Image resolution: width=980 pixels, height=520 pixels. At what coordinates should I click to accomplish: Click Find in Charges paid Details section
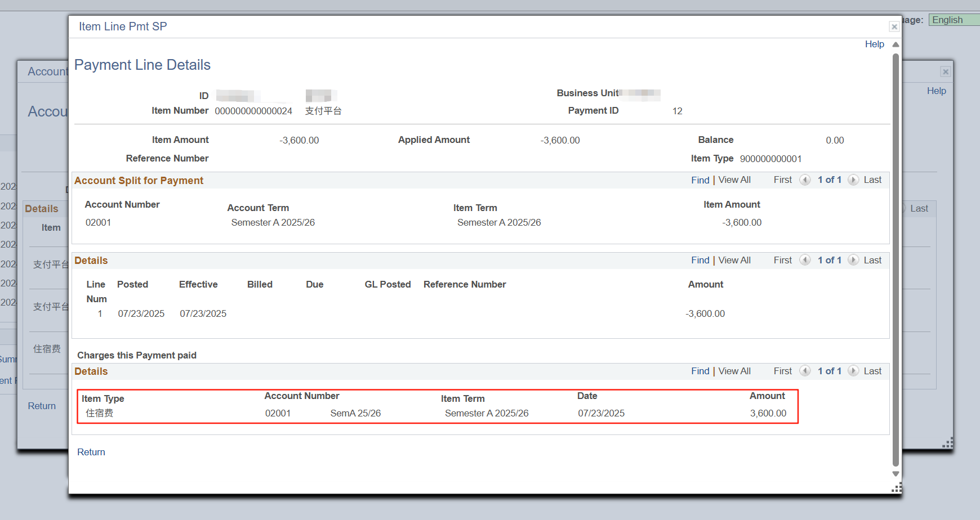coord(700,371)
